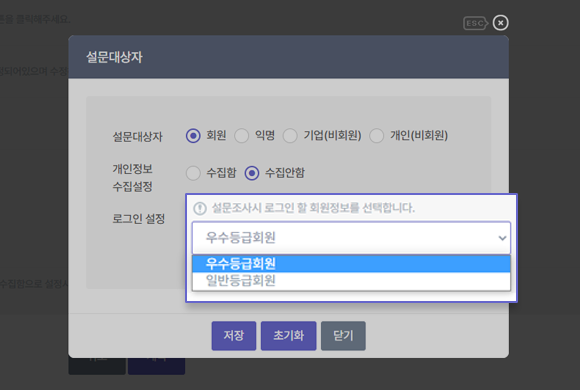Click the 설문대상자 dialog title
Viewport: 580px width, 390px height.
point(114,57)
